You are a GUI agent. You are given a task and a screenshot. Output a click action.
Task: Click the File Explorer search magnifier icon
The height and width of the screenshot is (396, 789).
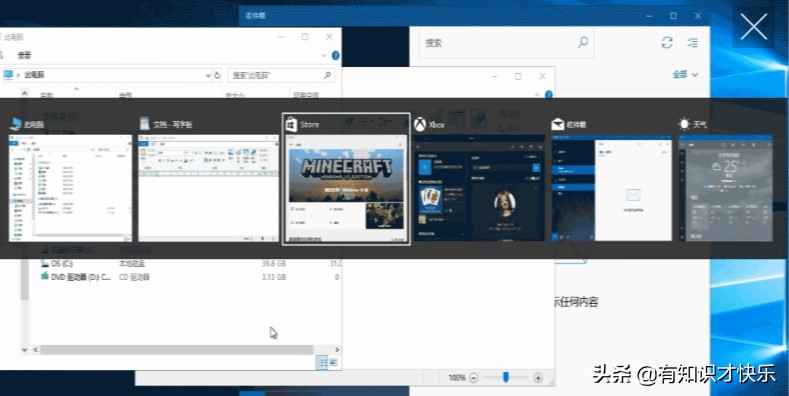pyautogui.click(x=327, y=75)
